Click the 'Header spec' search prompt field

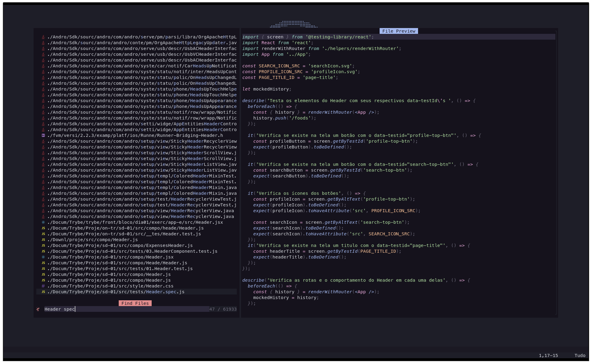point(122,309)
